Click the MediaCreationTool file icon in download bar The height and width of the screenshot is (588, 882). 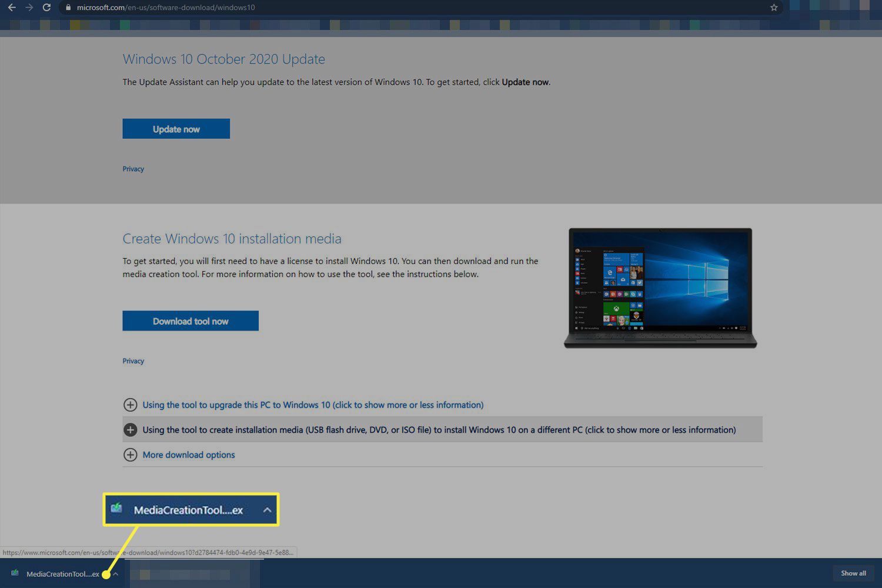15,573
